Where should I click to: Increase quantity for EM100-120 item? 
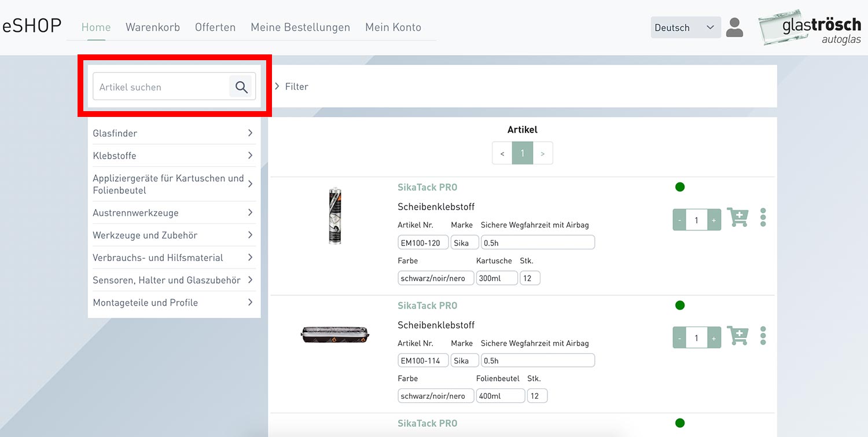(x=714, y=220)
